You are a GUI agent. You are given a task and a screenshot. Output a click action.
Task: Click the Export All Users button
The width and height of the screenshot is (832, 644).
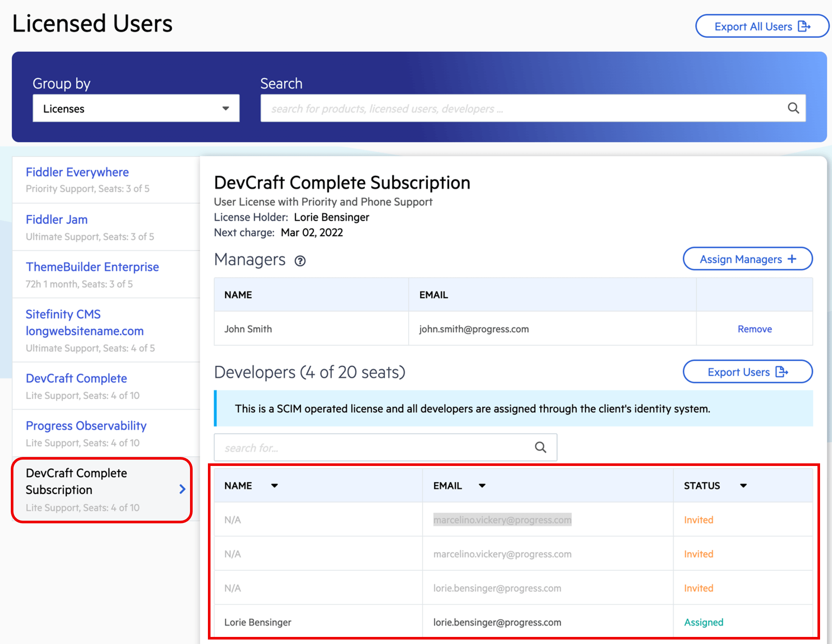pos(762,26)
